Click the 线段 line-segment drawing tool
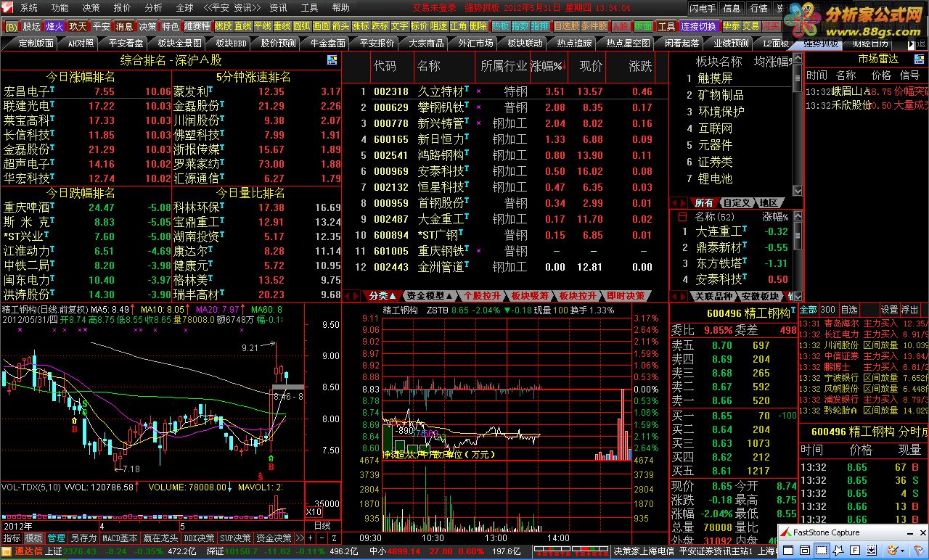The width and height of the screenshot is (929, 560). click(x=223, y=25)
